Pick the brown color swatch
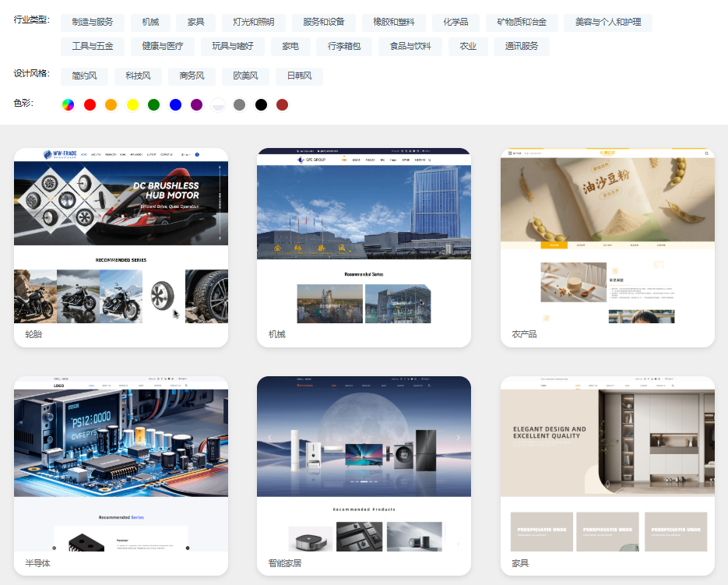Screen dimensions: 728x585 pyautogui.click(x=282, y=104)
